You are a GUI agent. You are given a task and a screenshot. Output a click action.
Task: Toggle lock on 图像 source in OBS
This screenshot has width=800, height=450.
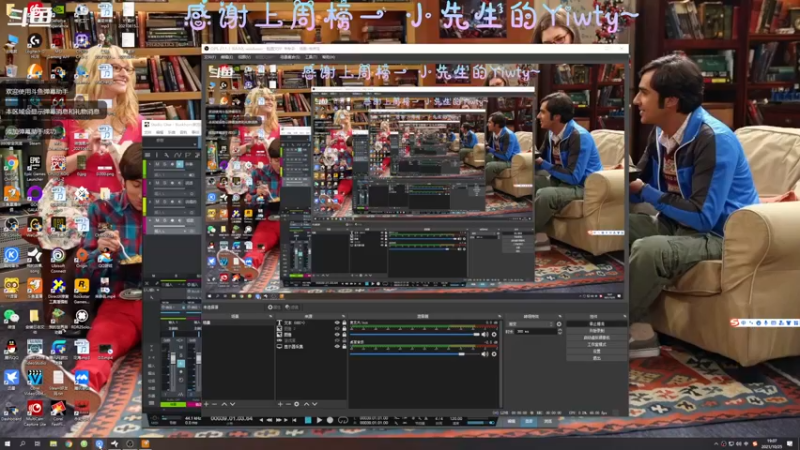pos(343,335)
